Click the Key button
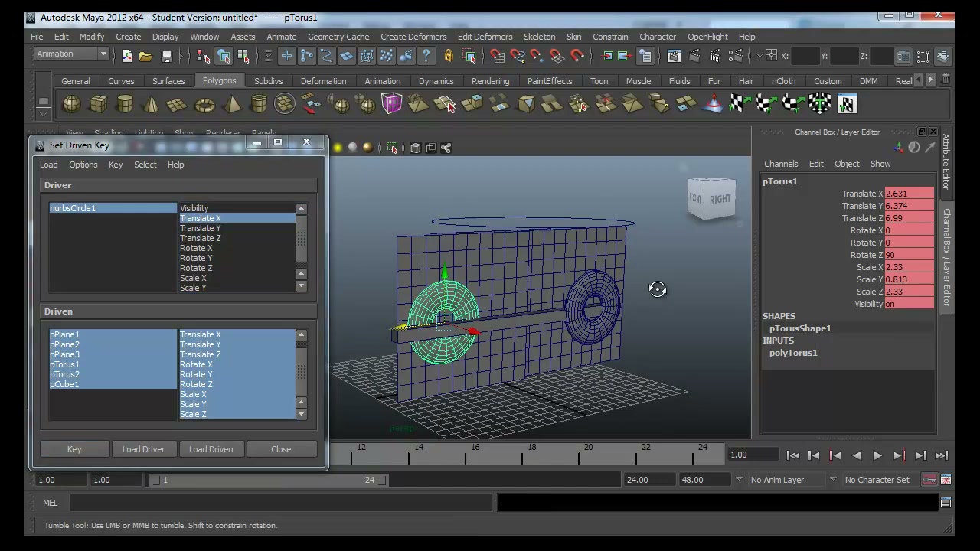Screen dimensions: 980x551 point(74,449)
